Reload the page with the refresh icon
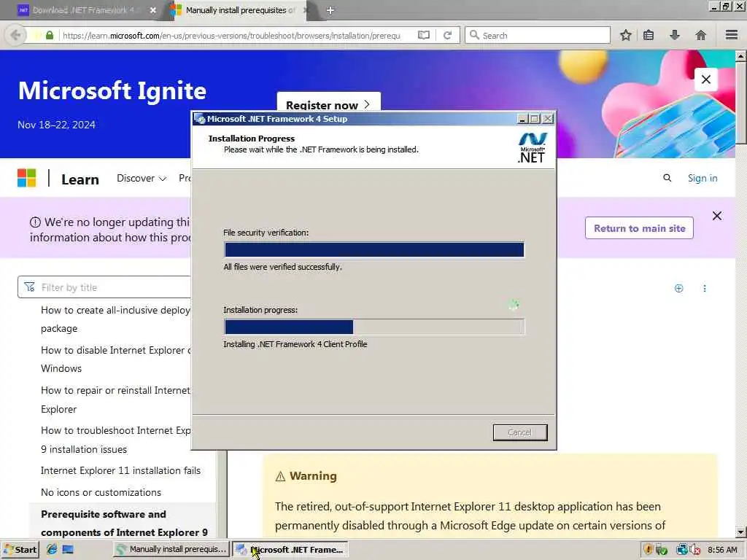 click(447, 35)
